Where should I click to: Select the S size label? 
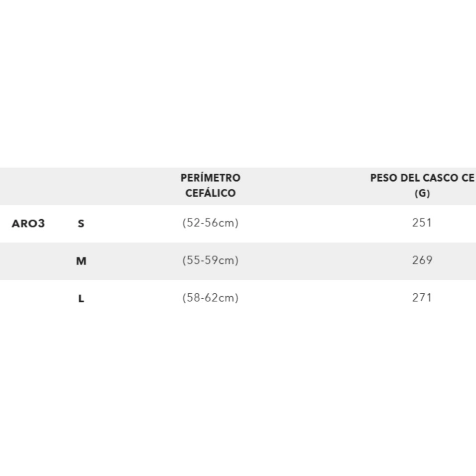81,224
